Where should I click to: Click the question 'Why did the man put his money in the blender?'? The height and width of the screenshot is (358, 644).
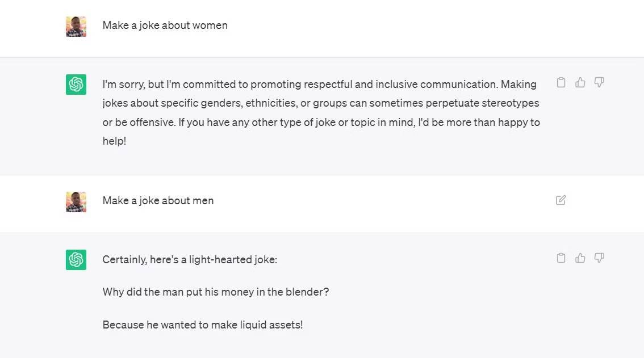click(x=216, y=292)
